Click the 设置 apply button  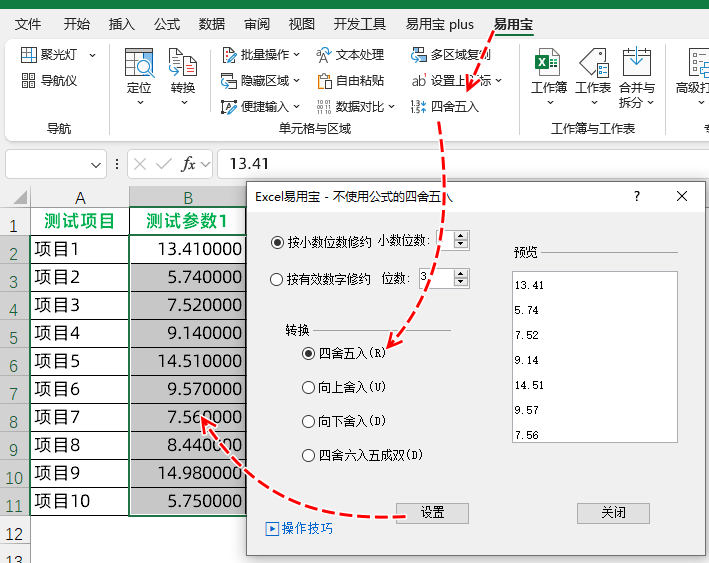point(432,513)
